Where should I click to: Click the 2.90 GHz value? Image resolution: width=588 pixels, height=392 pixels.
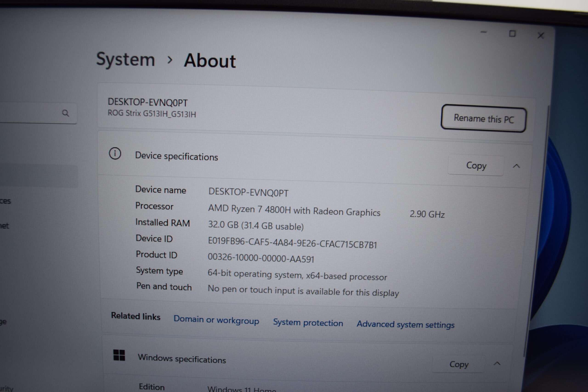pyautogui.click(x=427, y=214)
